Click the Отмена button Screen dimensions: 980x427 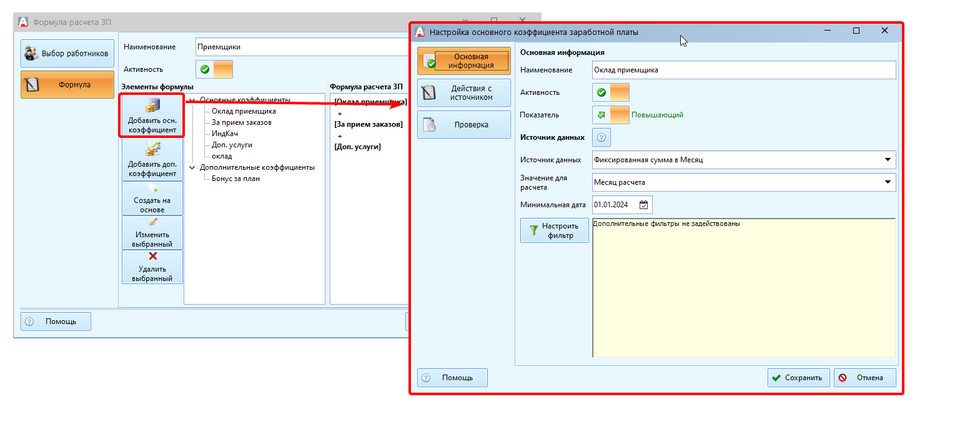tap(864, 378)
